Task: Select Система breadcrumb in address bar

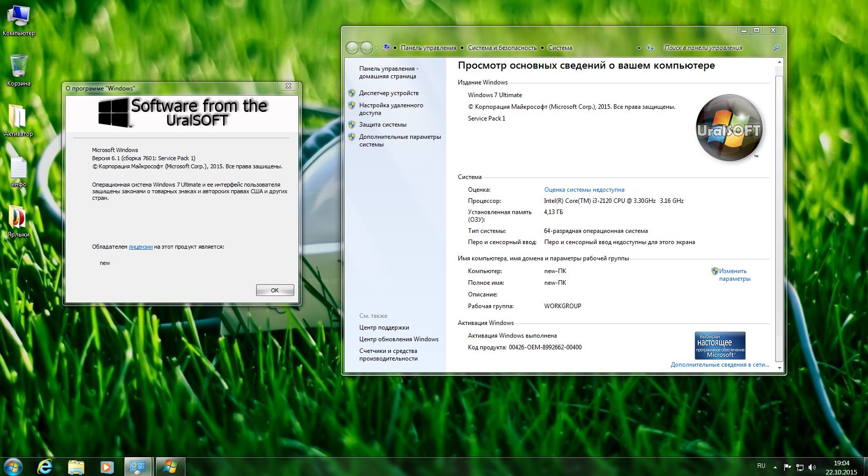Action: pyautogui.click(x=560, y=48)
